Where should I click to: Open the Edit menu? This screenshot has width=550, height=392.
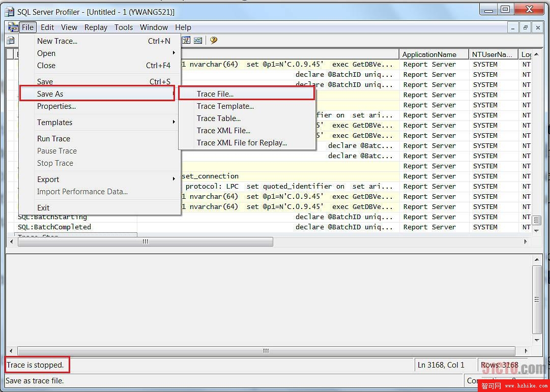click(x=47, y=27)
